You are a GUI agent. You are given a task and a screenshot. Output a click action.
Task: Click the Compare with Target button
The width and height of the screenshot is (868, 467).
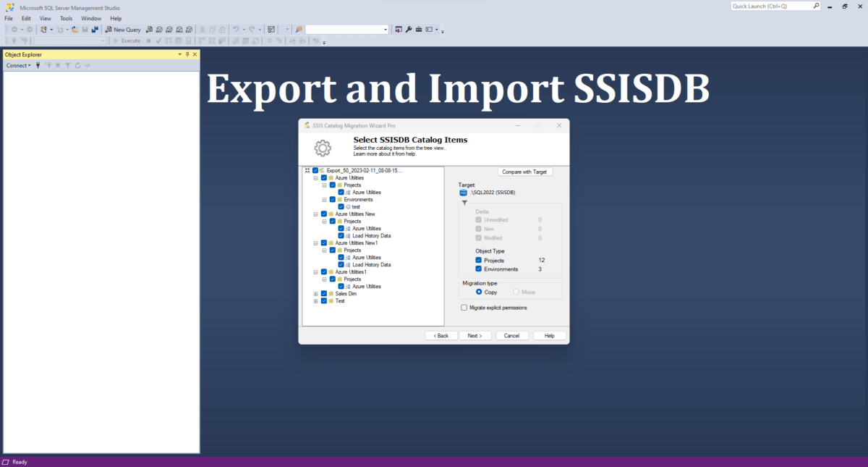(525, 172)
